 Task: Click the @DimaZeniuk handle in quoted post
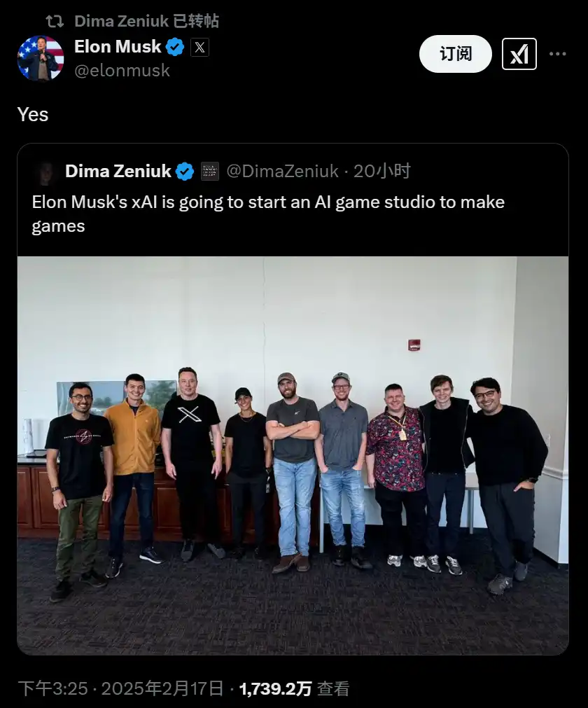click(283, 171)
